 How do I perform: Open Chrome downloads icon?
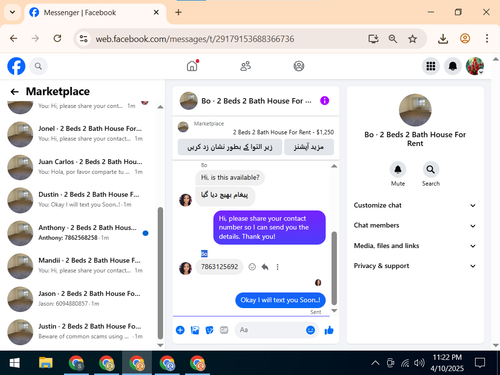(x=443, y=39)
